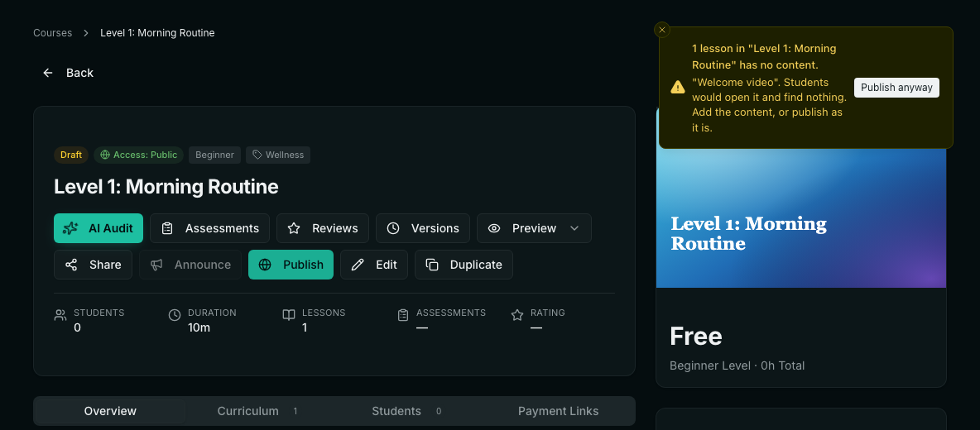The image size is (980, 430).
Task: Expand the Preview dropdown chevron
Action: coord(575,228)
